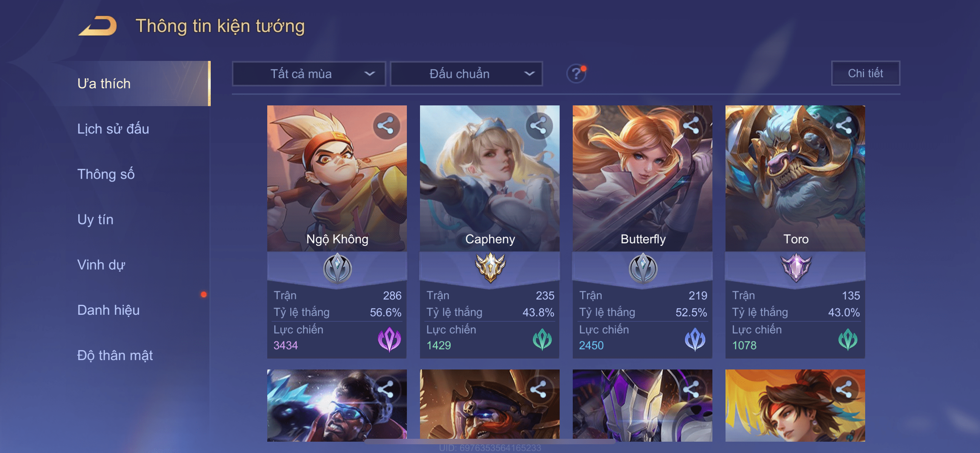
Task: Click Butterfly's blue Lực chiến emblem
Action: (x=695, y=339)
